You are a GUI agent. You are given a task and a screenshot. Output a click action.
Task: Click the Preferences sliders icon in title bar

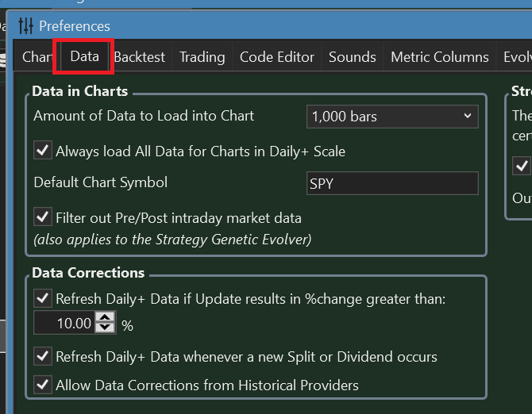tap(25, 25)
